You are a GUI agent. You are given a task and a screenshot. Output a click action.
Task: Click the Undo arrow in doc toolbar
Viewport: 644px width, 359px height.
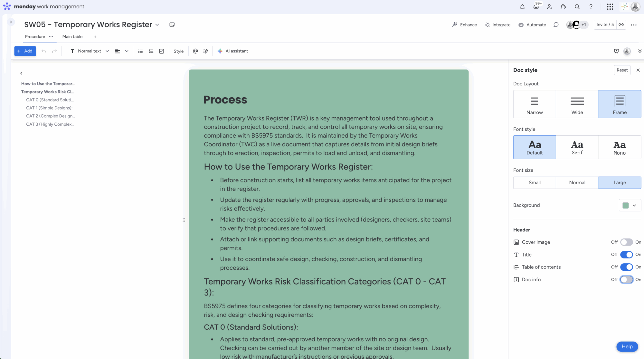(x=44, y=51)
